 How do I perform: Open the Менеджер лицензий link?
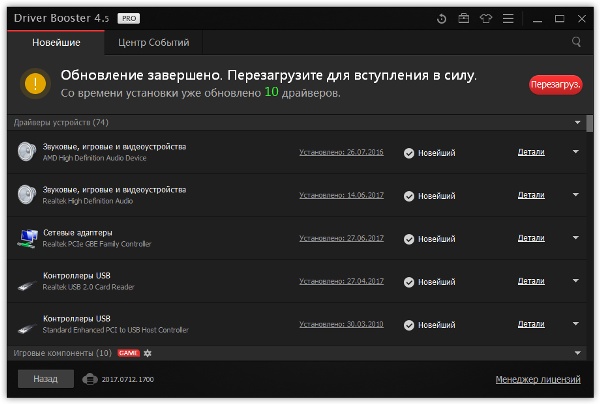point(538,379)
